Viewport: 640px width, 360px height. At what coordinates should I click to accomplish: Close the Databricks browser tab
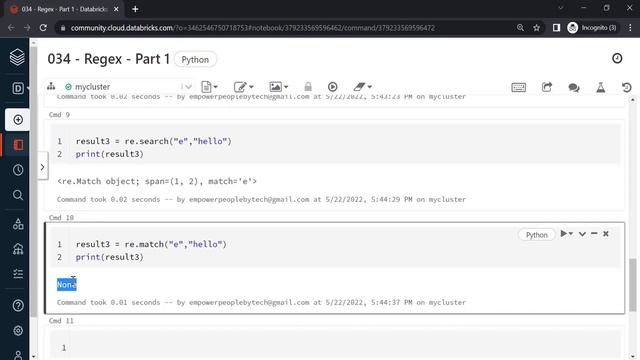pyautogui.click(x=116, y=9)
